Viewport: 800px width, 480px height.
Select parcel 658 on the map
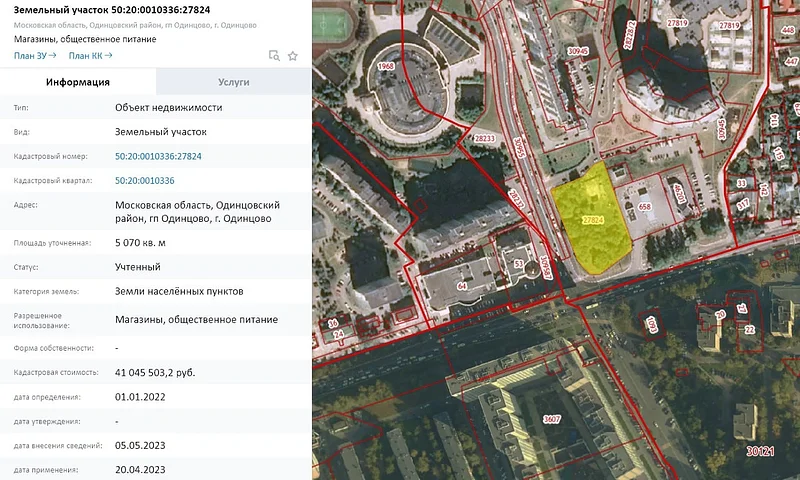(x=645, y=207)
